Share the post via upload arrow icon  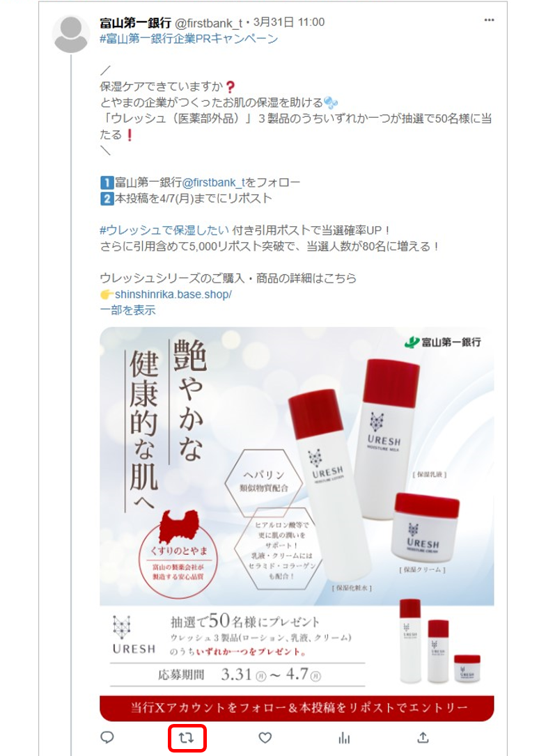pyautogui.click(x=423, y=737)
